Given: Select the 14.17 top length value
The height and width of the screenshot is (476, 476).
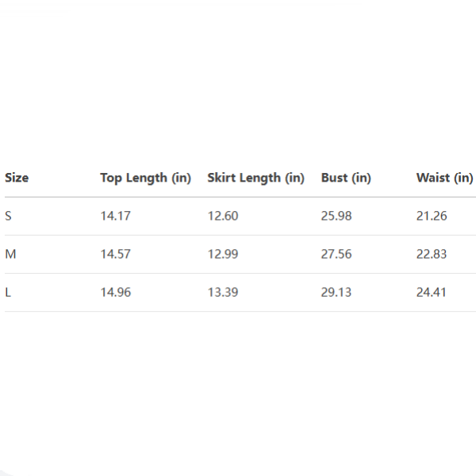Looking at the screenshot, I should coord(115,216).
